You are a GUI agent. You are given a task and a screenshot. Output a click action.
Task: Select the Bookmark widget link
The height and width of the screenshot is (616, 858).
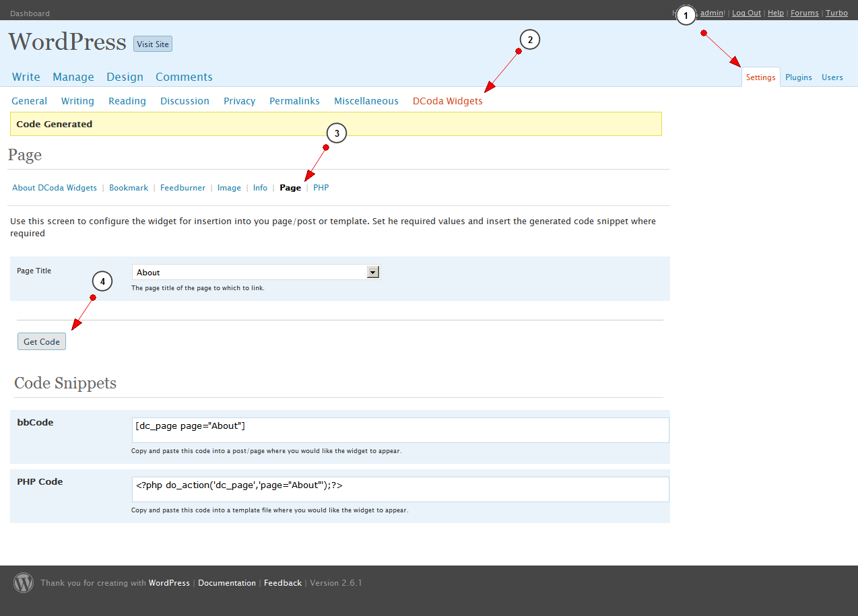click(129, 188)
